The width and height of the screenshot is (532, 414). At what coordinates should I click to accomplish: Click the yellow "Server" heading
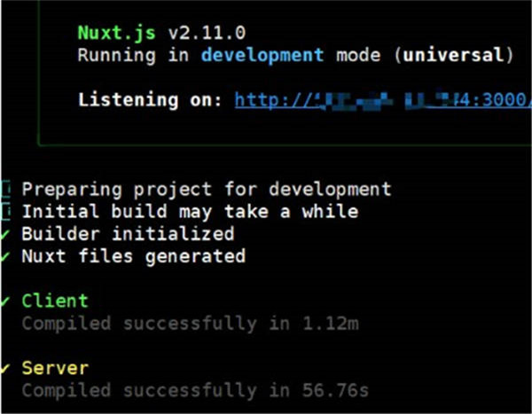pos(55,367)
